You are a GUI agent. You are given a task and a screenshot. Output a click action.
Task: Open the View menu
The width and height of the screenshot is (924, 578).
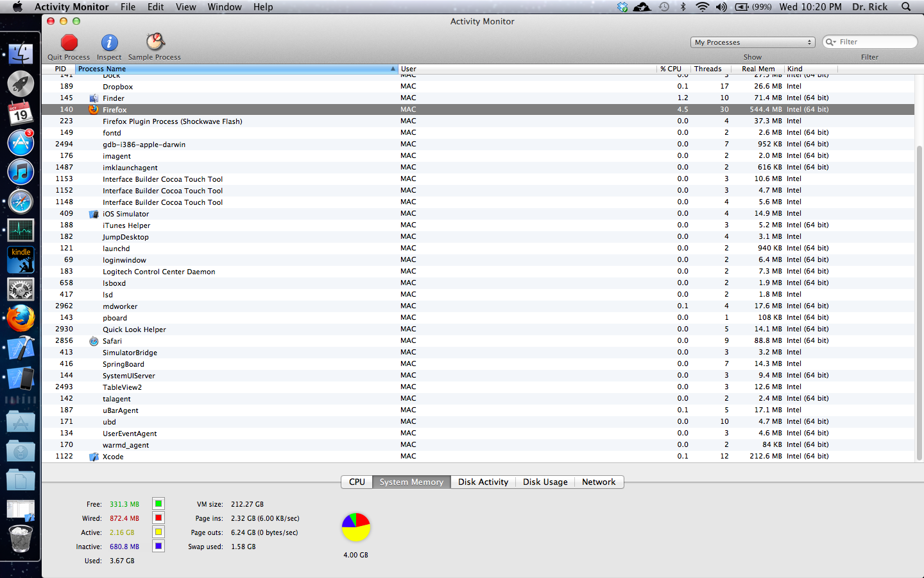pos(185,6)
